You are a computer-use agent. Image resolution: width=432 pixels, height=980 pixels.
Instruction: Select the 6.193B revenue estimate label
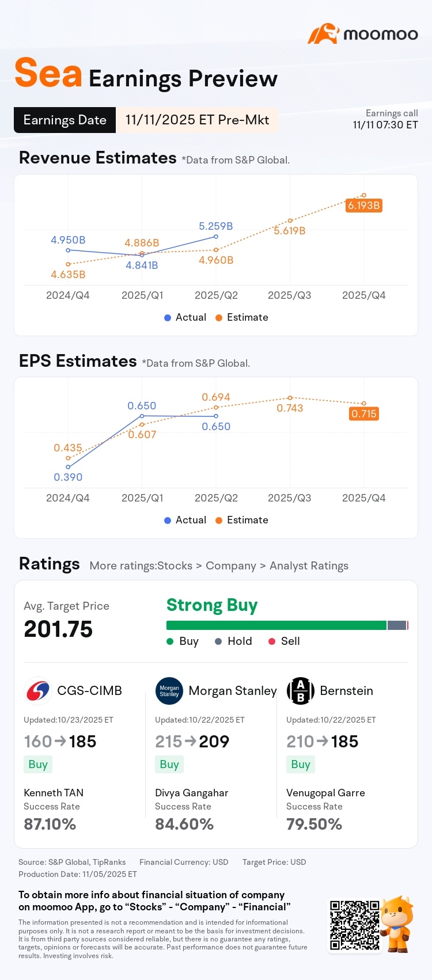tap(364, 206)
